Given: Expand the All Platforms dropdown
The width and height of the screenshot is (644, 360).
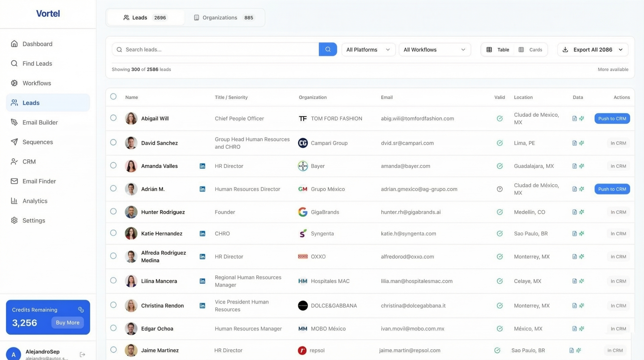Looking at the screenshot, I should click(x=368, y=49).
